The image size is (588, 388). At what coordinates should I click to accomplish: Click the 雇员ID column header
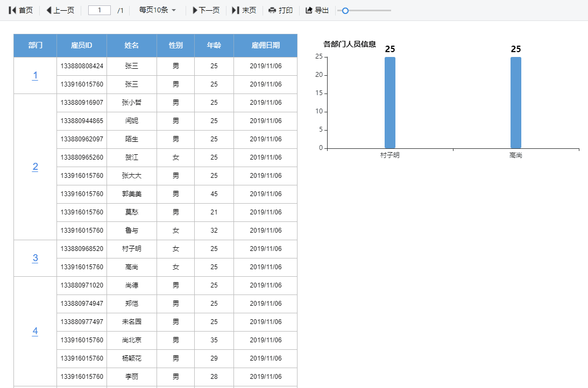[82, 45]
